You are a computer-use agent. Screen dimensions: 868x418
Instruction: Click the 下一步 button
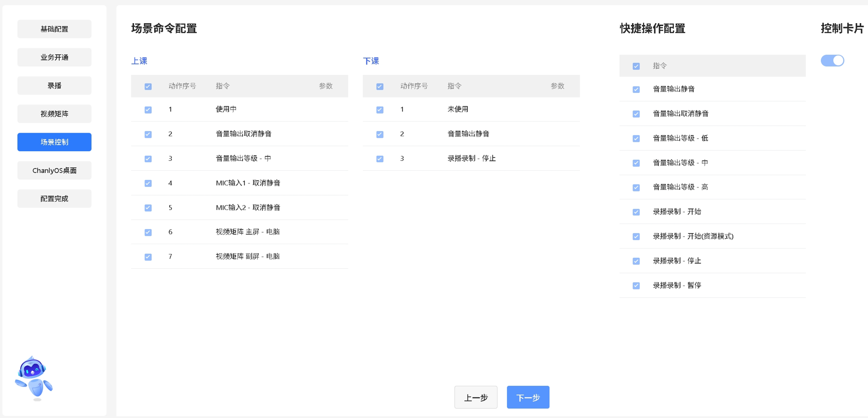pos(528,397)
